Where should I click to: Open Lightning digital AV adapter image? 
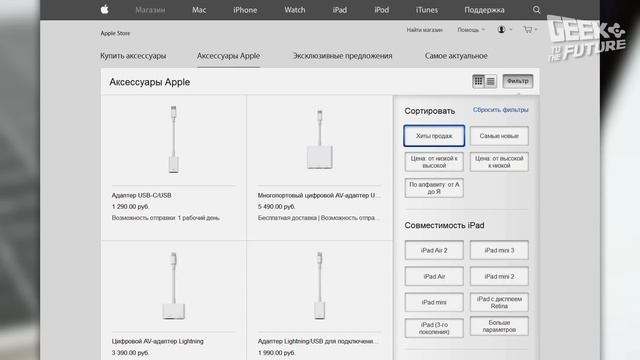click(173, 285)
